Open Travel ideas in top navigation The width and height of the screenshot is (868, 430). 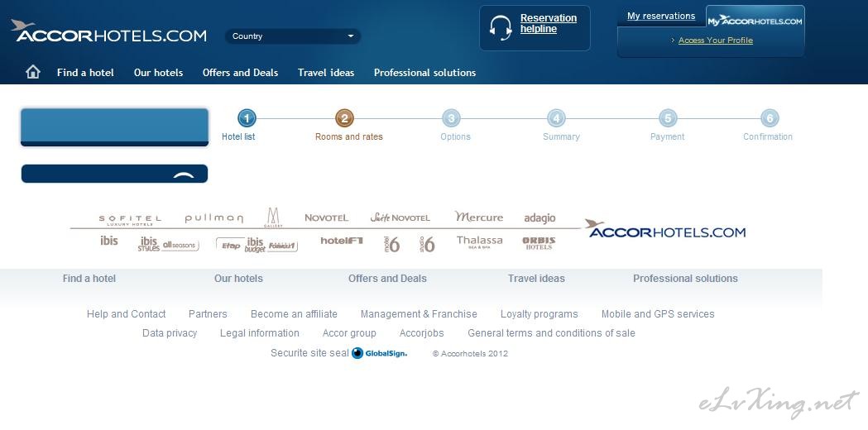[326, 73]
